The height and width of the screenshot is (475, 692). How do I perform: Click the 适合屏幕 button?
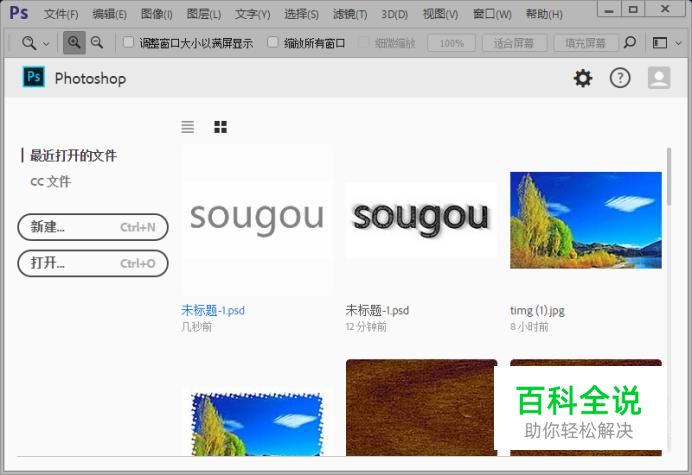click(514, 43)
